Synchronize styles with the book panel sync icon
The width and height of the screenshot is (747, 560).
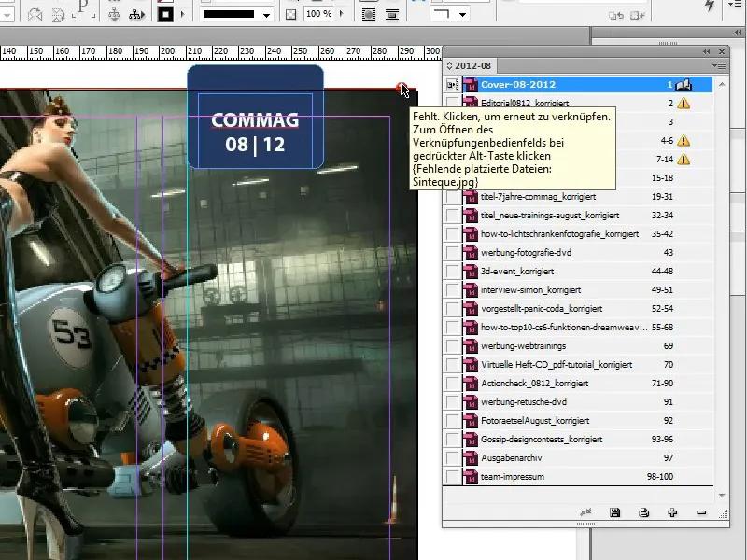(x=585, y=512)
